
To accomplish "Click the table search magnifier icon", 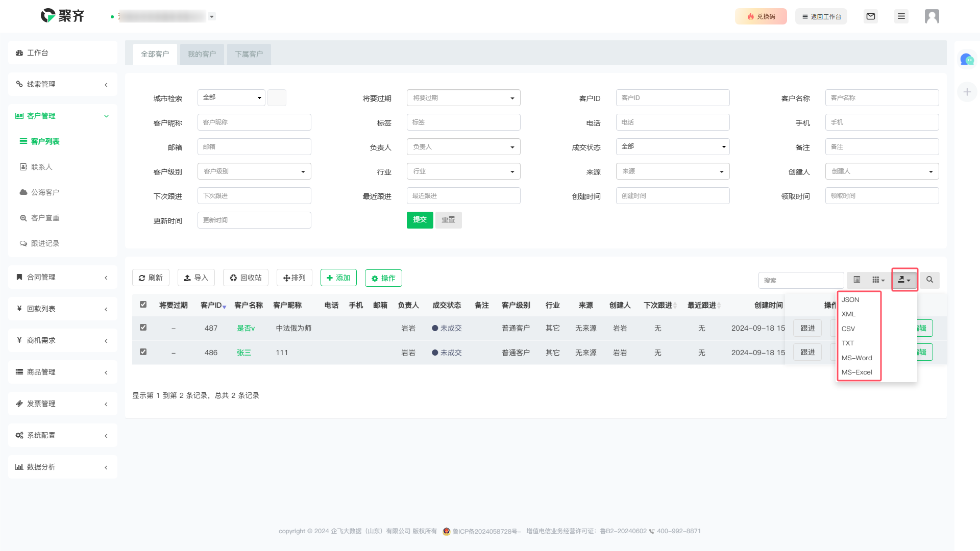I will tap(929, 280).
